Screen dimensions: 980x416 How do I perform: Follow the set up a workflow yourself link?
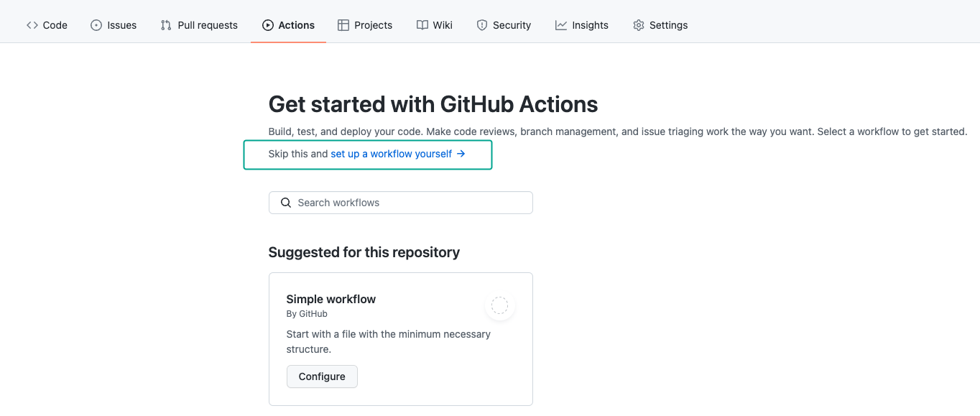coord(398,154)
